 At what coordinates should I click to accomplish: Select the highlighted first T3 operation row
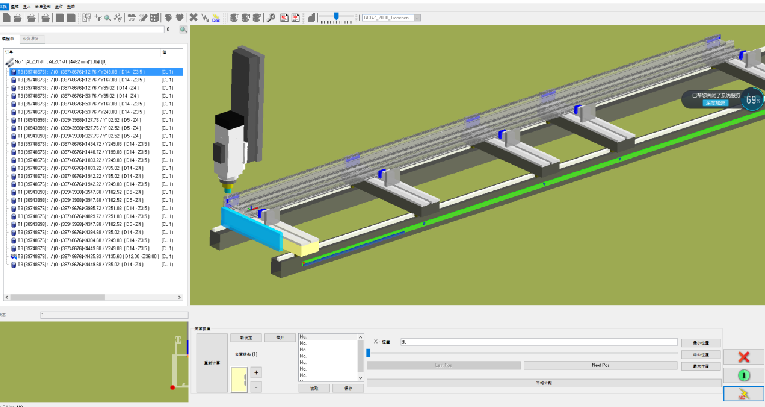[90, 71]
